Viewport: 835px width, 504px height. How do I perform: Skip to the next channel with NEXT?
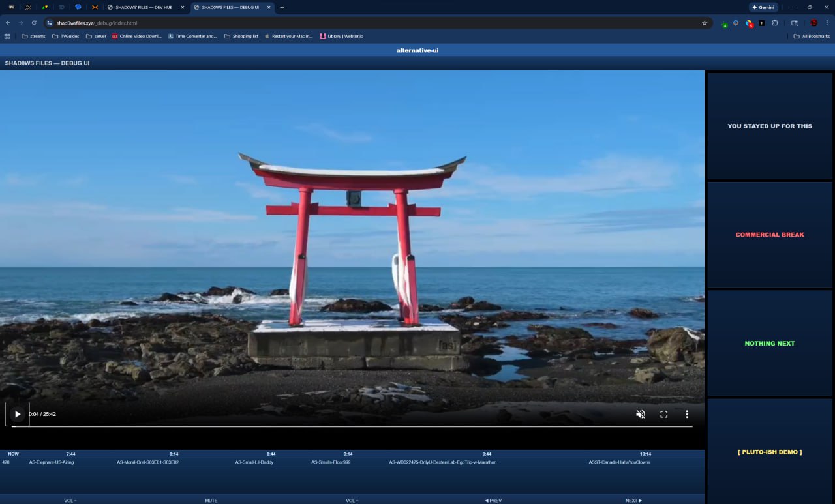click(633, 500)
